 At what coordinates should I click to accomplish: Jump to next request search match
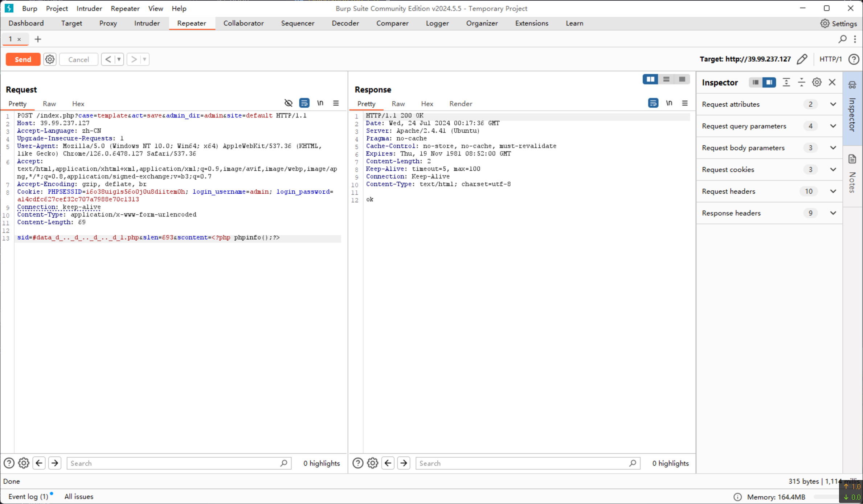(x=55, y=463)
